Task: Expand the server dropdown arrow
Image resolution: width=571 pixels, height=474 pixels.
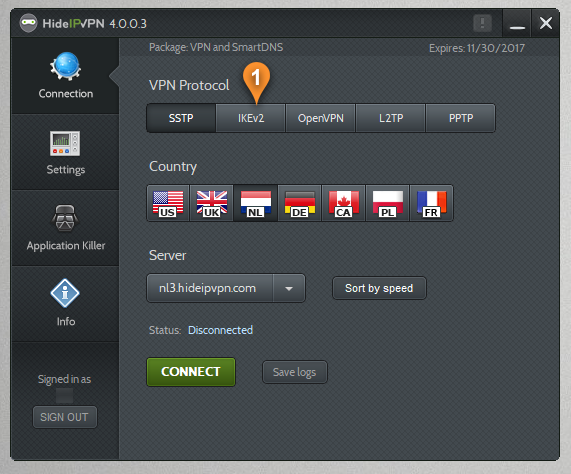Action: (289, 288)
